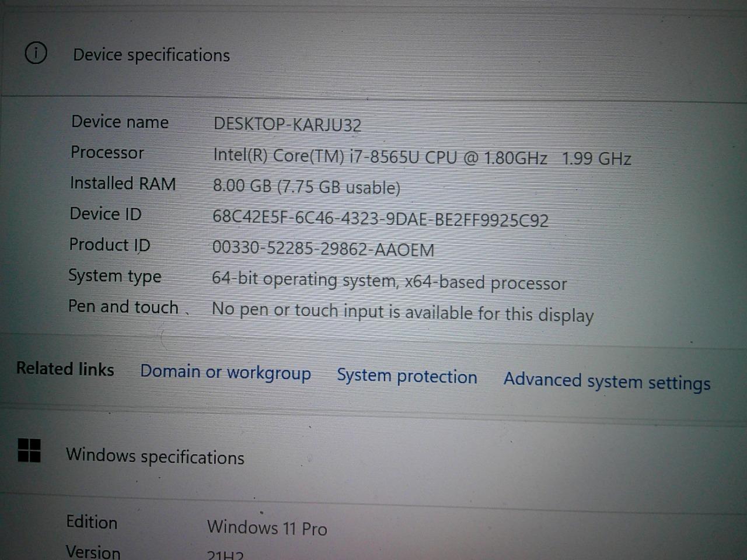Click the Device ID value starting with 68C42E5F
This screenshot has height=560, width=747.
tap(381, 219)
